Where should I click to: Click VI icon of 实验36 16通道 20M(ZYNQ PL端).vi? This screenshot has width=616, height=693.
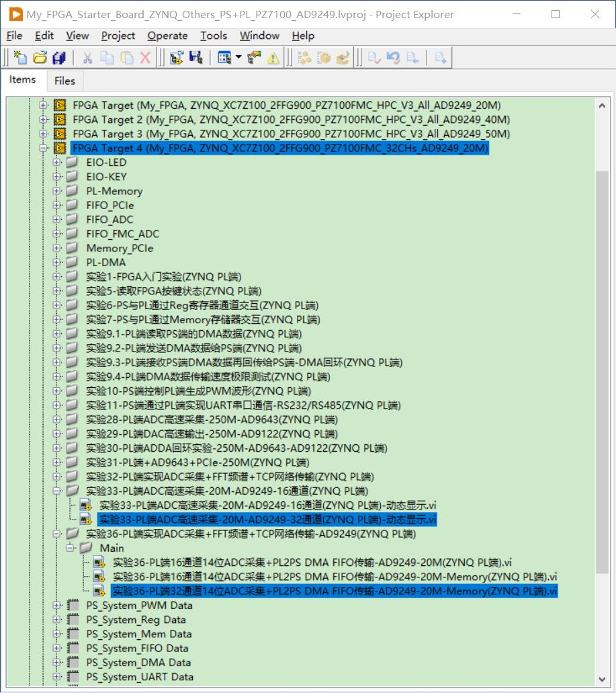pos(99,563)
